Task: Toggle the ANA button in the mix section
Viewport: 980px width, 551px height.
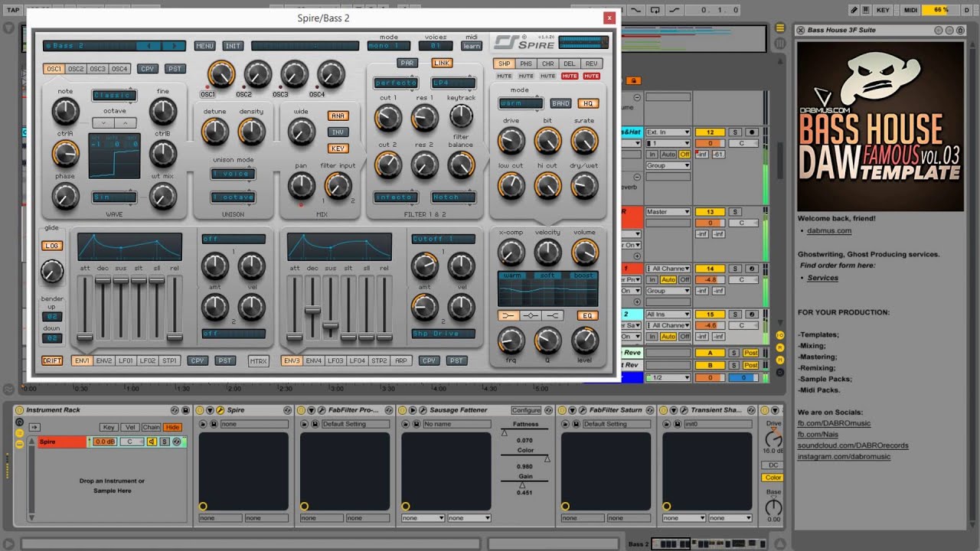Action: tap(338, 116)
